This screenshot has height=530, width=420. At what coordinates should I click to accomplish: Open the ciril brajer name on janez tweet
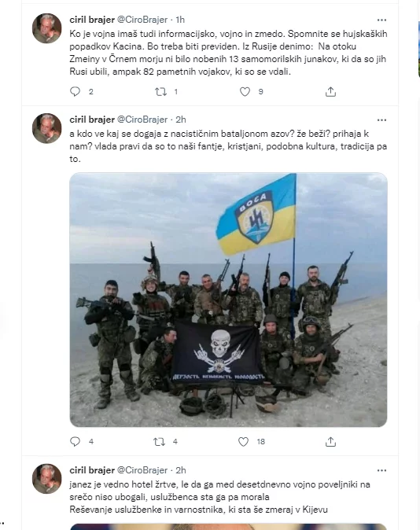coord(92,470)
